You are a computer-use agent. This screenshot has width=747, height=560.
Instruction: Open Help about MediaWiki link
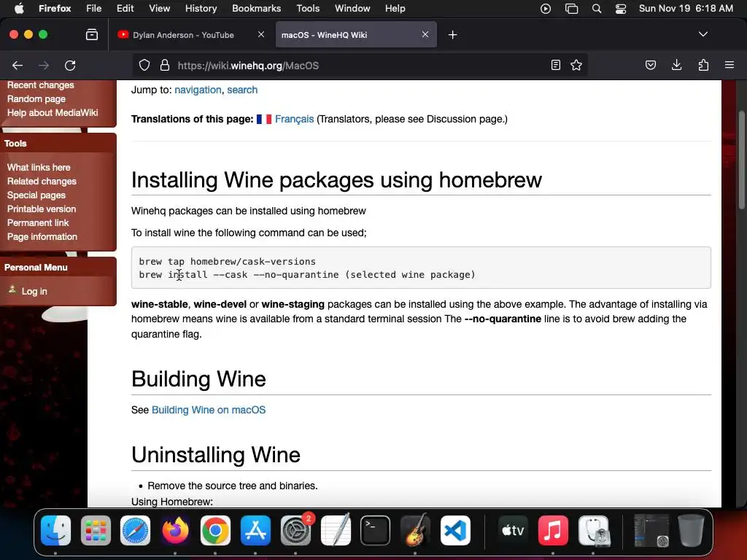tap(53, 112)
